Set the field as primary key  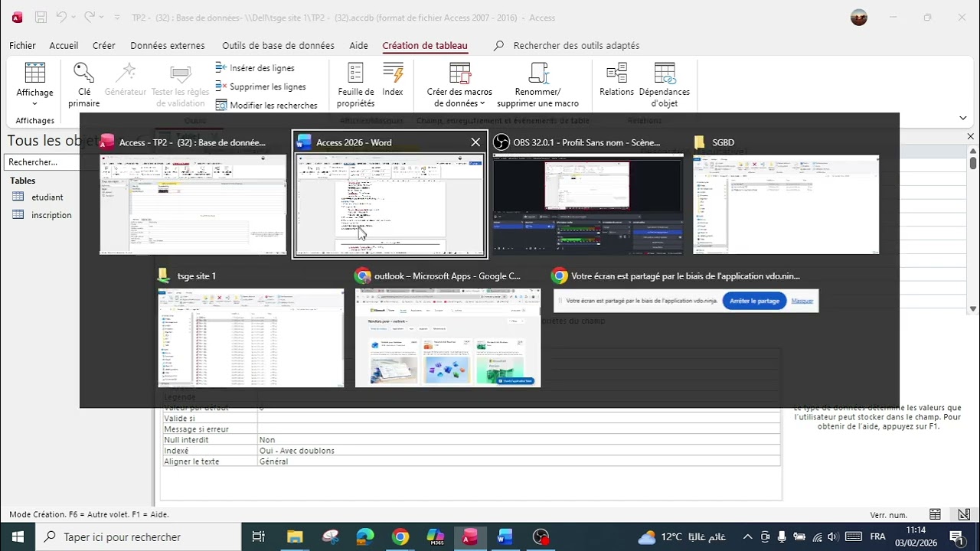click(x=83, y=84)
